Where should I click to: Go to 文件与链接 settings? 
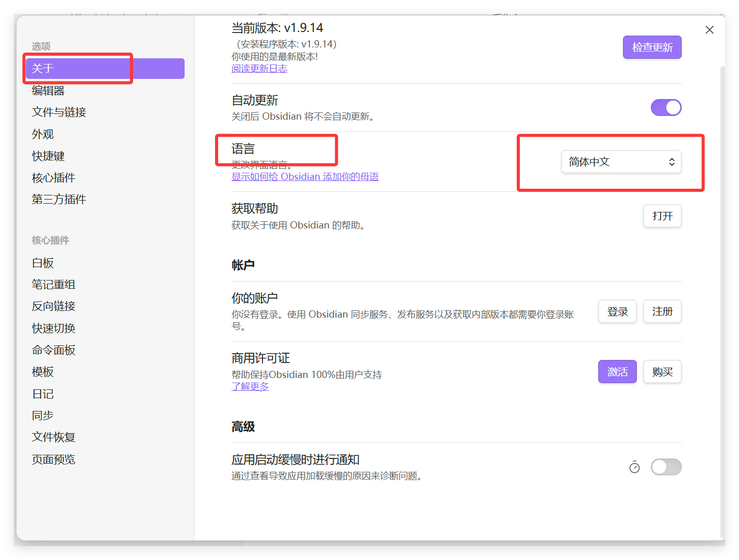105,112
